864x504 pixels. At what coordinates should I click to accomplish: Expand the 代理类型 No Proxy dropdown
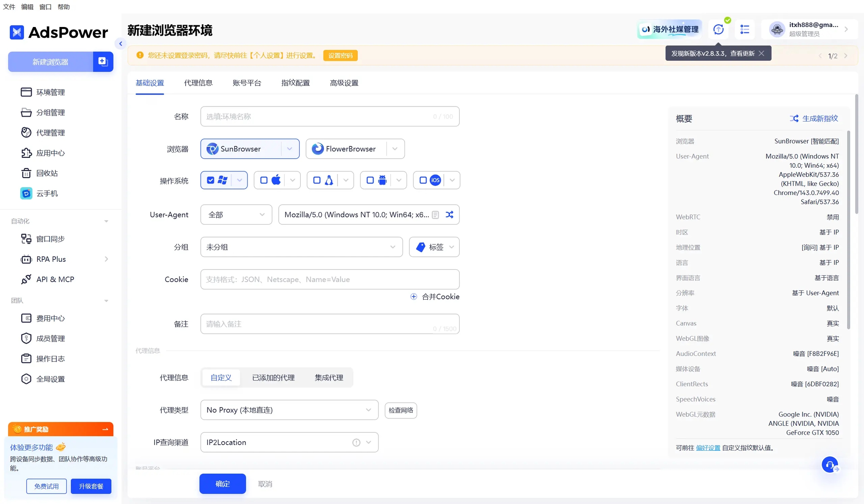tap(289, 410)
